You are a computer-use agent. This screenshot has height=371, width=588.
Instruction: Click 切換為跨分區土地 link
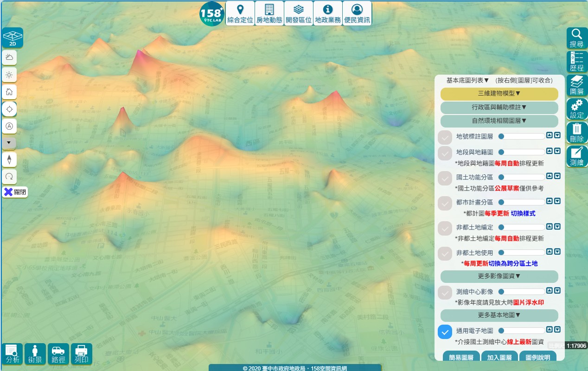click(x=513, y=263)
